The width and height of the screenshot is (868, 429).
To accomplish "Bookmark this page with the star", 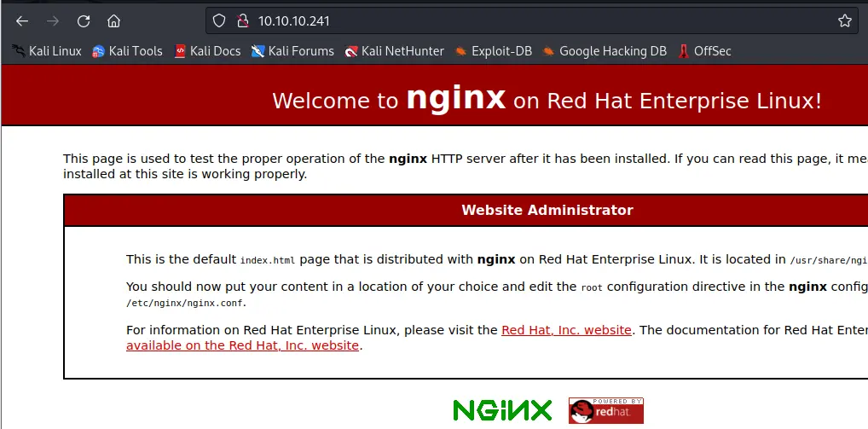I will [x=844, y=21].
